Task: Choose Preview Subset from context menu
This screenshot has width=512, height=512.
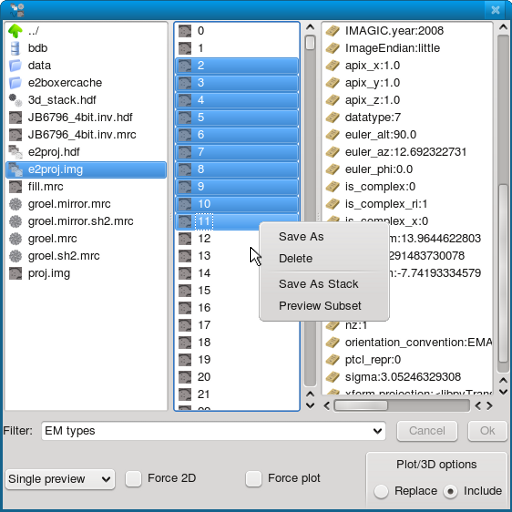Action: pyautogui.click(x=320, y=306)
